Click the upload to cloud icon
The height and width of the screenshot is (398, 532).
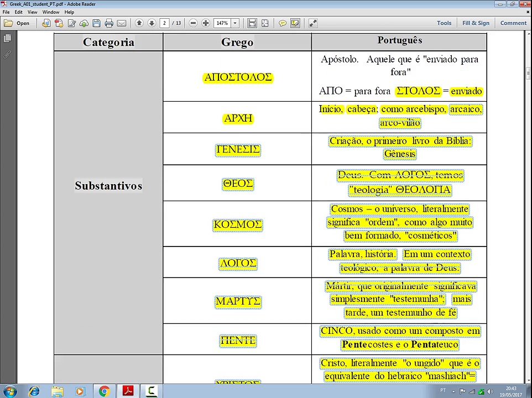[84, 23]
